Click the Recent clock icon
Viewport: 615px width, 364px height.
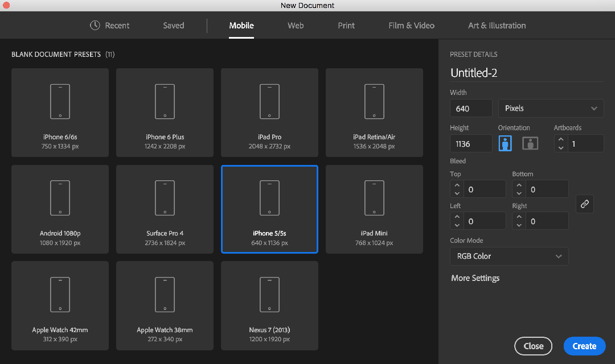pos(95,25)
